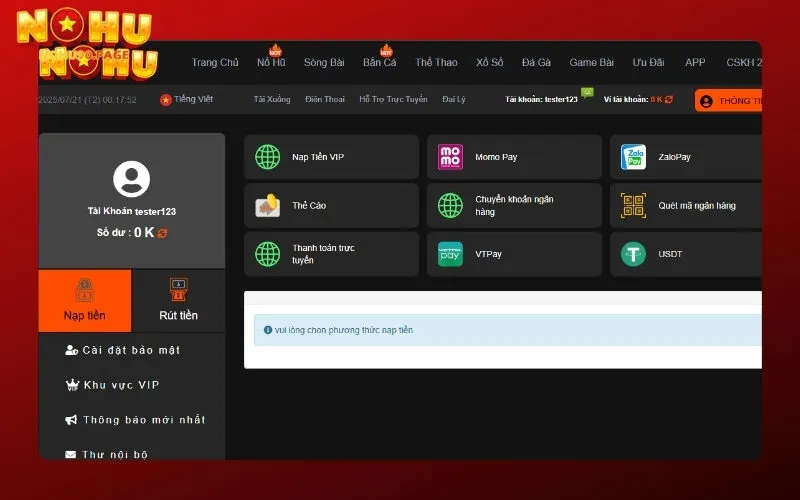The height and width of the screenshot is (500, 800).
Task: Open the Nạp tiền deposit tab
Action: tap(85, 301)
